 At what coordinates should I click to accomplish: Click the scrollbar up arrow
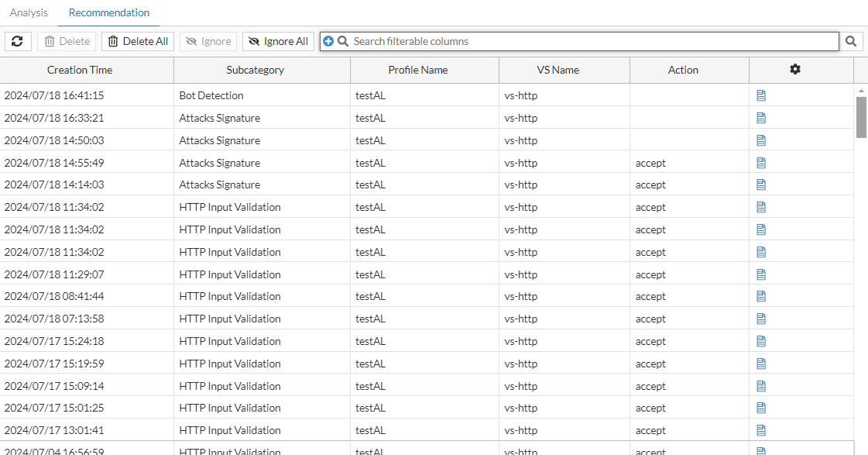pos(860,89)
